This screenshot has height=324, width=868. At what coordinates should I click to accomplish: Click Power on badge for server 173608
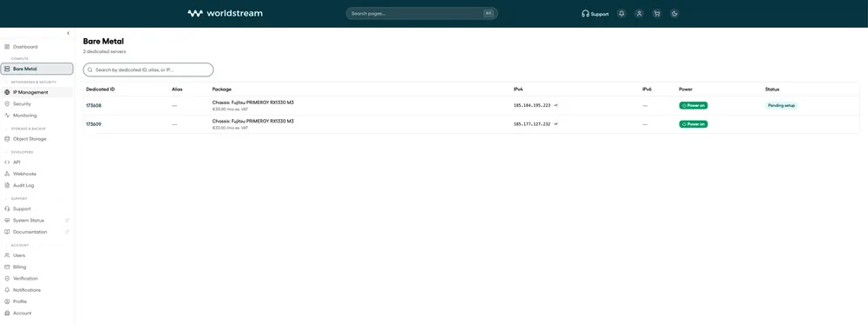coord(693,105)
